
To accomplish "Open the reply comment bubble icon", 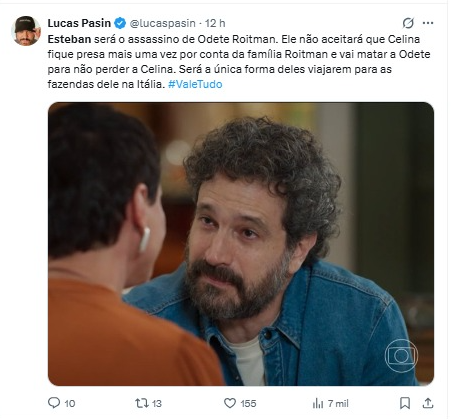I will coord(54,403).
